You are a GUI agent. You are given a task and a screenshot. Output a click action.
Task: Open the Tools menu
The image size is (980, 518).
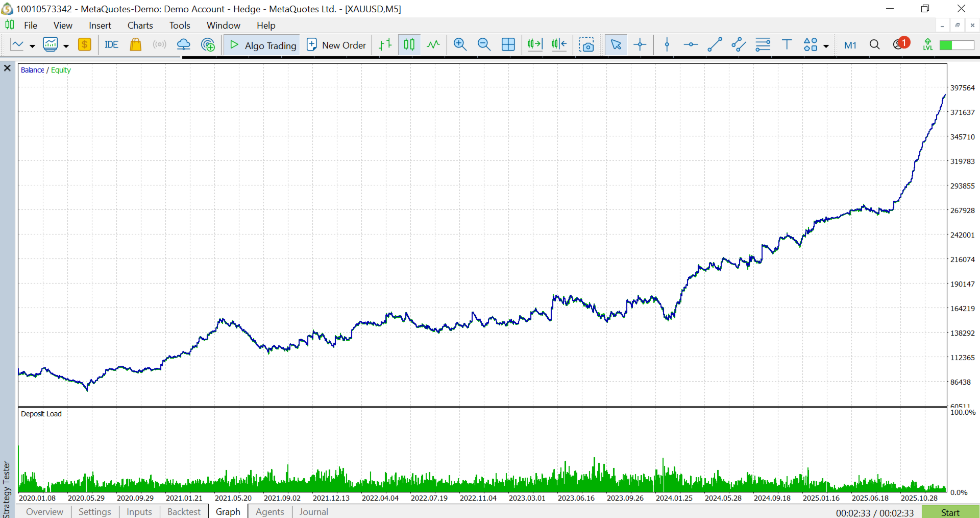tap(180, 25)
